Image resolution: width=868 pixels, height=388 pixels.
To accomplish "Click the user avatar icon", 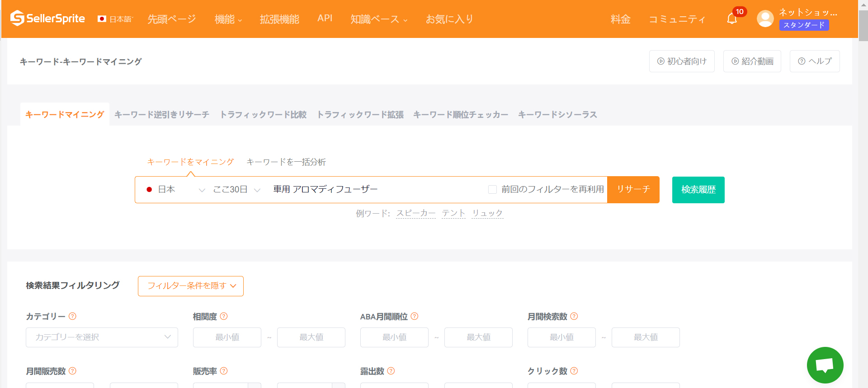I will [765, 19].
